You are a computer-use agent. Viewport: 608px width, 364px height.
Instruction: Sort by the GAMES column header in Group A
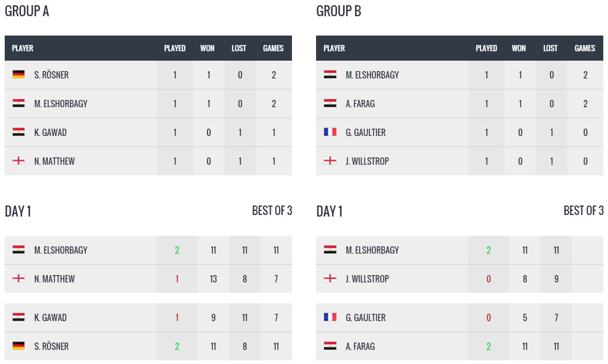(x=273, y=48)
